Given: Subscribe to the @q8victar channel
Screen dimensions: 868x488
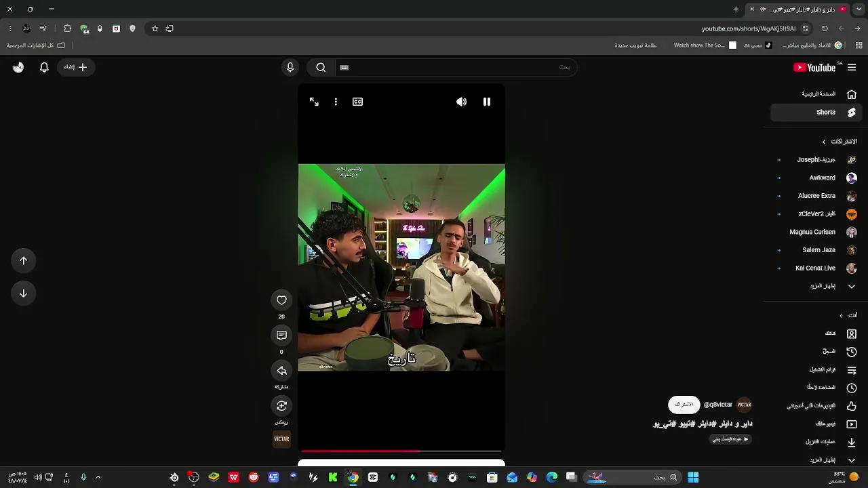Looking at the screenshot, I should coord(684,405).
